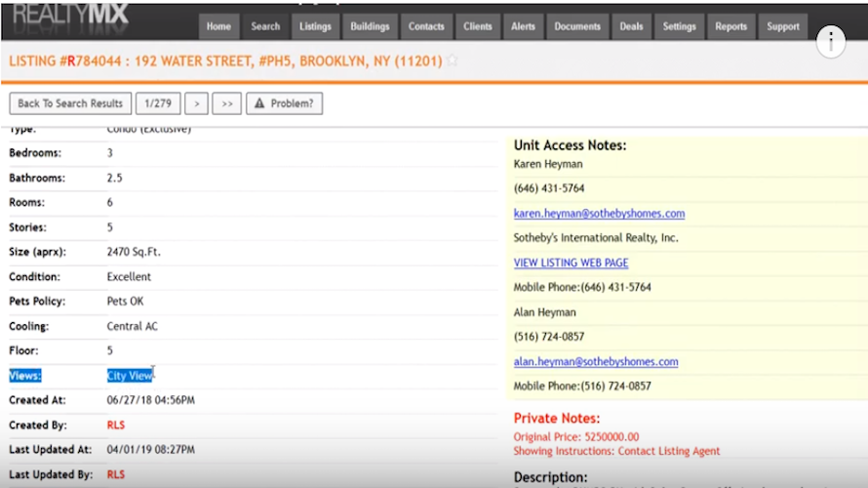Click the RealtyMX logo

[x=70, y=16]
